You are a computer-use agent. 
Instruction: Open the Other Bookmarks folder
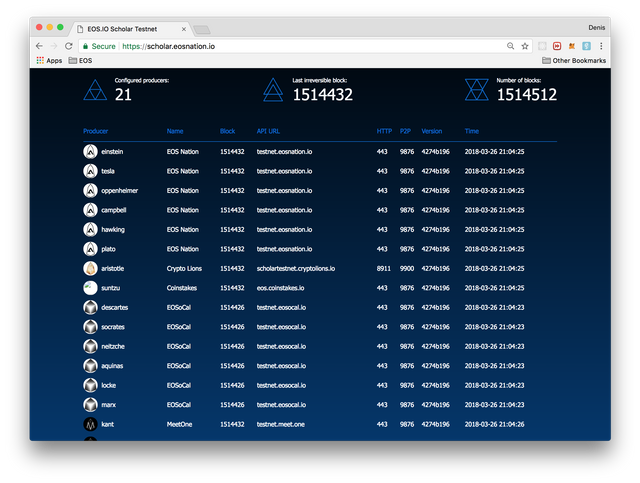point(574,60)
